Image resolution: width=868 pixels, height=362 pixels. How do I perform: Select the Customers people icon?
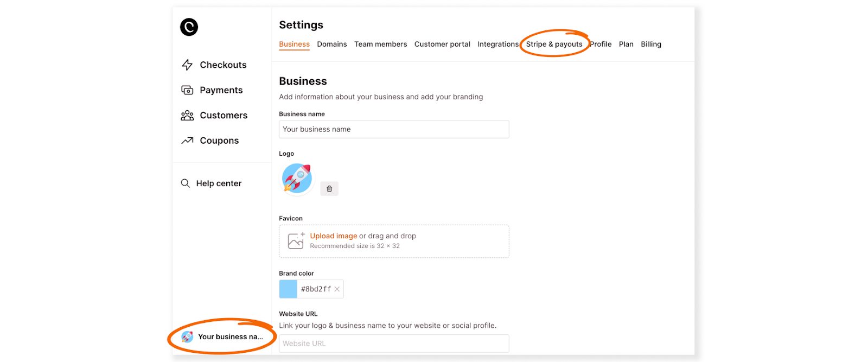click(187, 115)
